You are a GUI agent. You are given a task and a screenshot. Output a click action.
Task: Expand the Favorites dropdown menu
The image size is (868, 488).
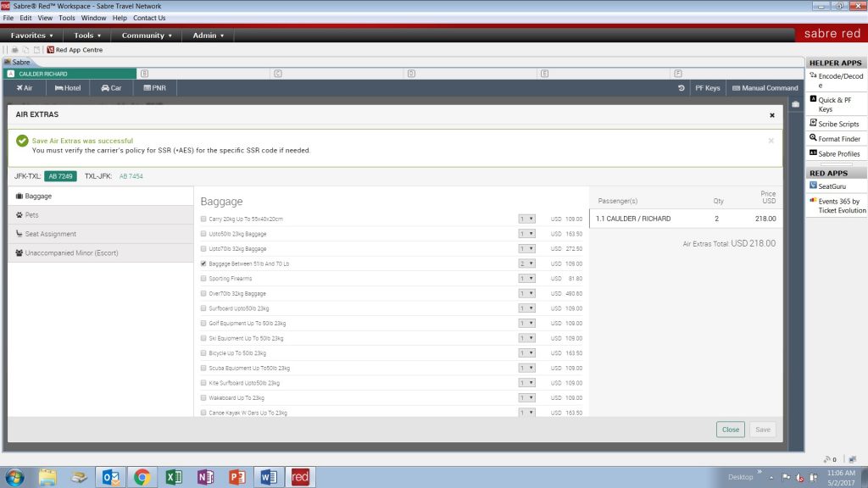32,36
